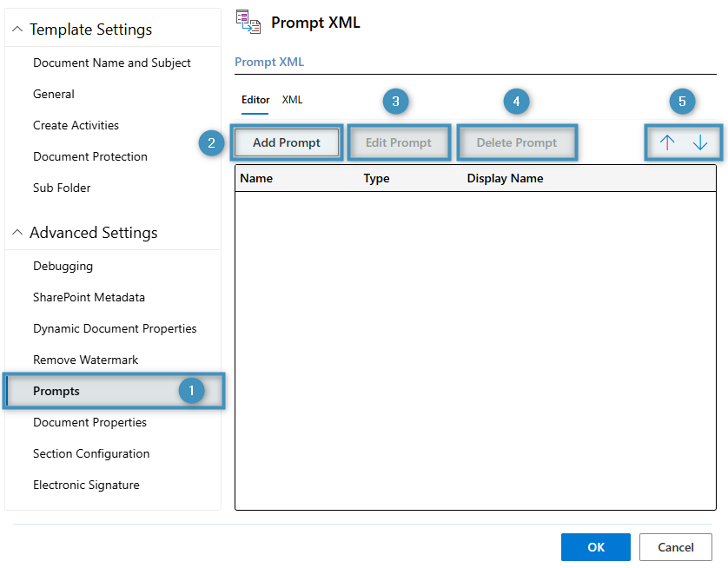Switch to the XML tab

pyautogui.click(x=292, y=100)
